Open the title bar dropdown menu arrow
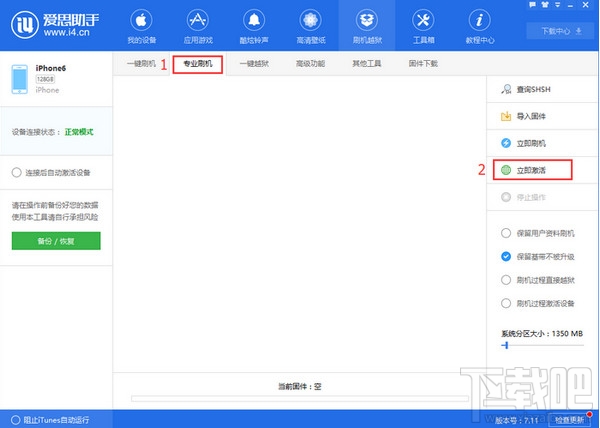 tap(558, 5)
